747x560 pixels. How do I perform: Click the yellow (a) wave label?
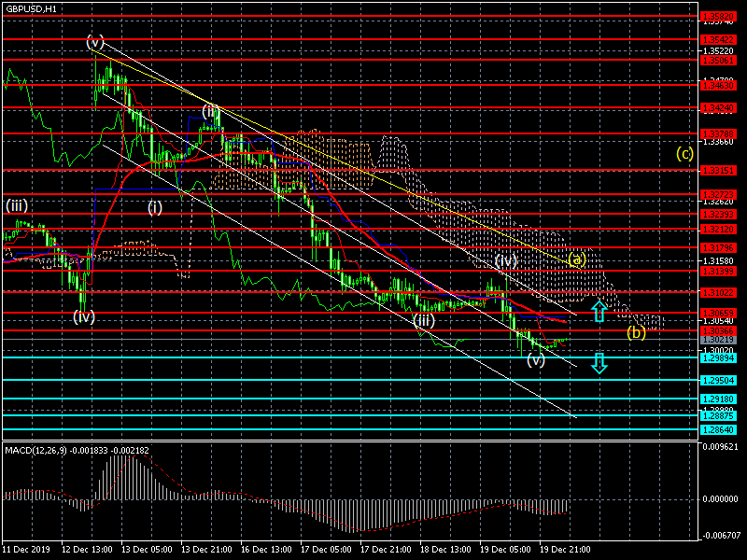click(x=576, y=259)
